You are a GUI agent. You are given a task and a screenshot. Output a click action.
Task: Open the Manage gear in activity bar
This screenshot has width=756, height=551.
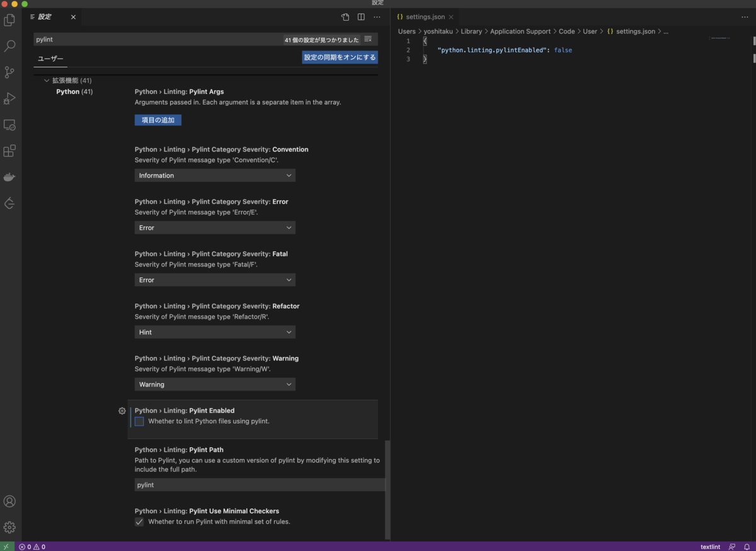coord(9,527)
